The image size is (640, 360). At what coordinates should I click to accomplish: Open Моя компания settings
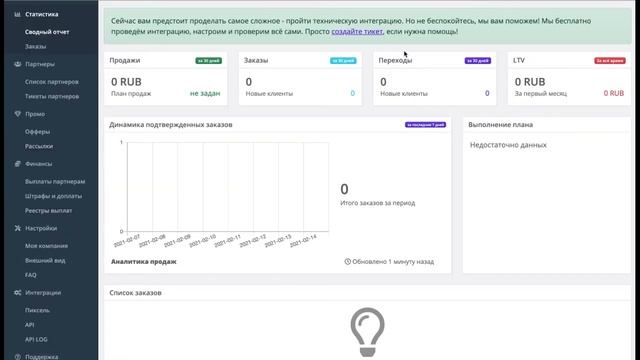(x=47, y=246)
